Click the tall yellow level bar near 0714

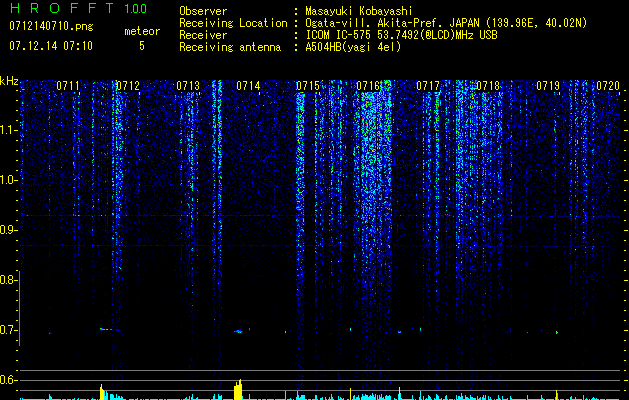[238, 390]
